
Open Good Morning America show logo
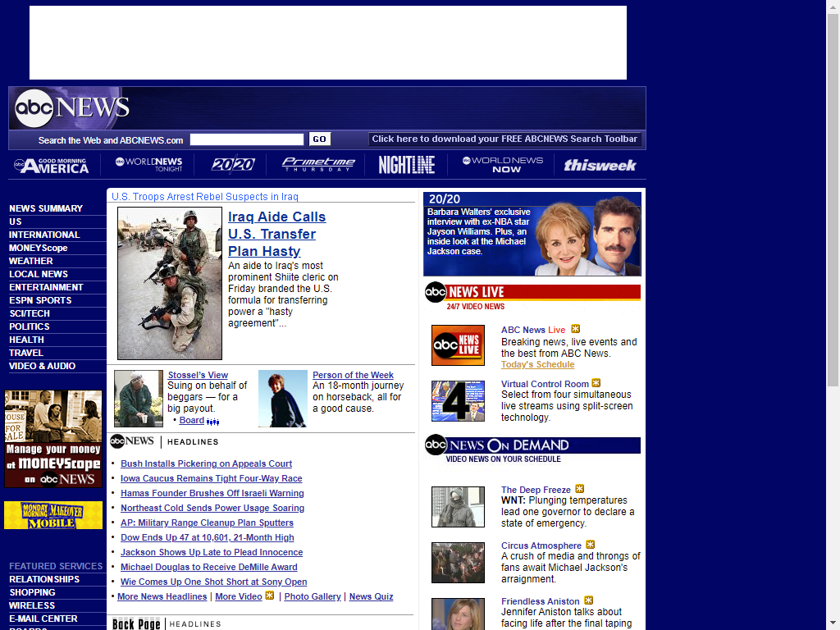click(x=52, y=166)
